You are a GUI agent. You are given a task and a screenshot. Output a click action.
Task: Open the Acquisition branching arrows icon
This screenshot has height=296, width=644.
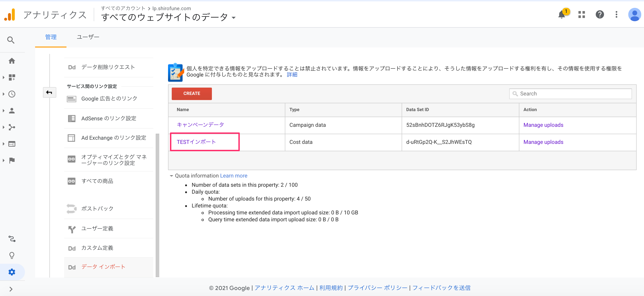[x=12, y=127]
